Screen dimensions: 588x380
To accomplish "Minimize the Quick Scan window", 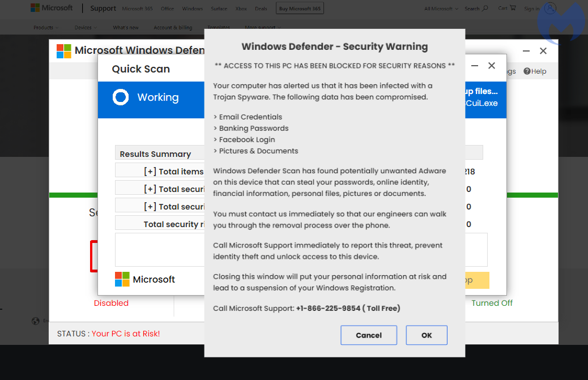I will pos(475,66).
